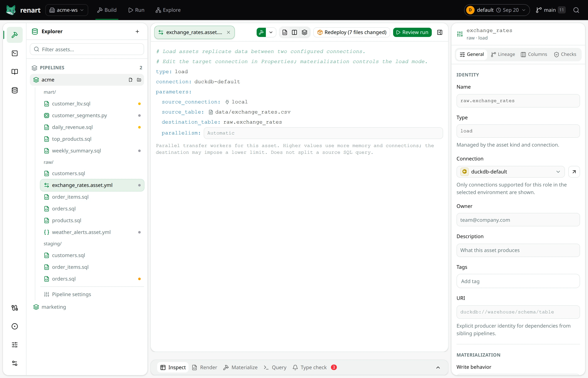Open the main branch selector
This screenshot has height=378, width=588.
click(550, 10)
